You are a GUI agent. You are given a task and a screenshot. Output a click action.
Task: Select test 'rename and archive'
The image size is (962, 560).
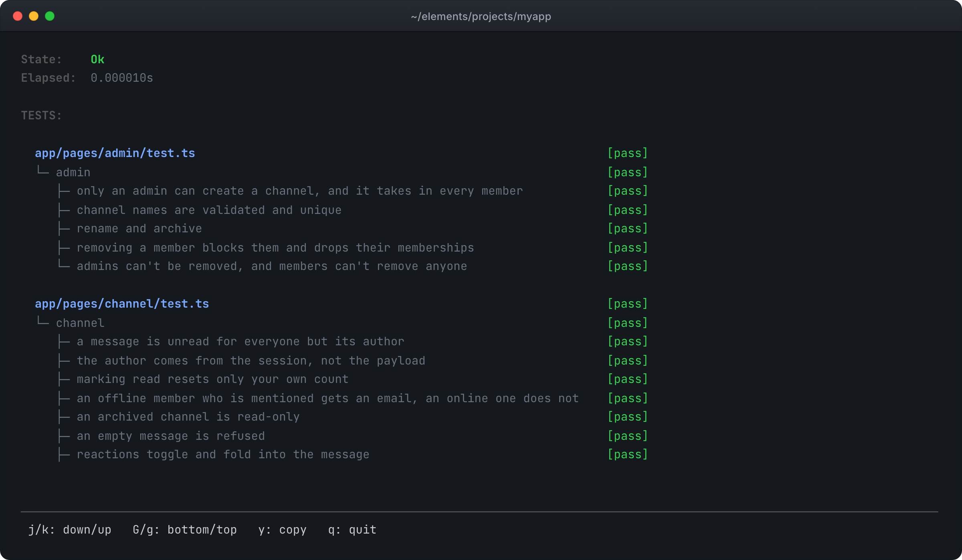click(139, 228)
